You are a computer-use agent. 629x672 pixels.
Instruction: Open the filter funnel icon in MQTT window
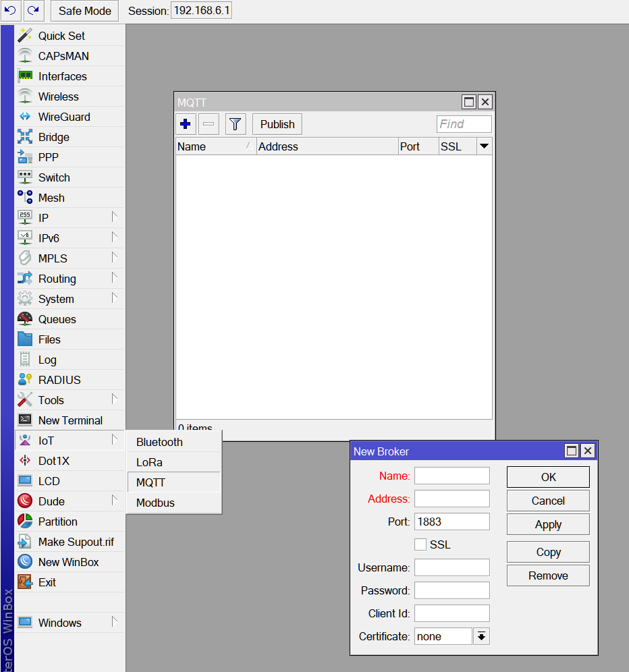pos(234,123)
